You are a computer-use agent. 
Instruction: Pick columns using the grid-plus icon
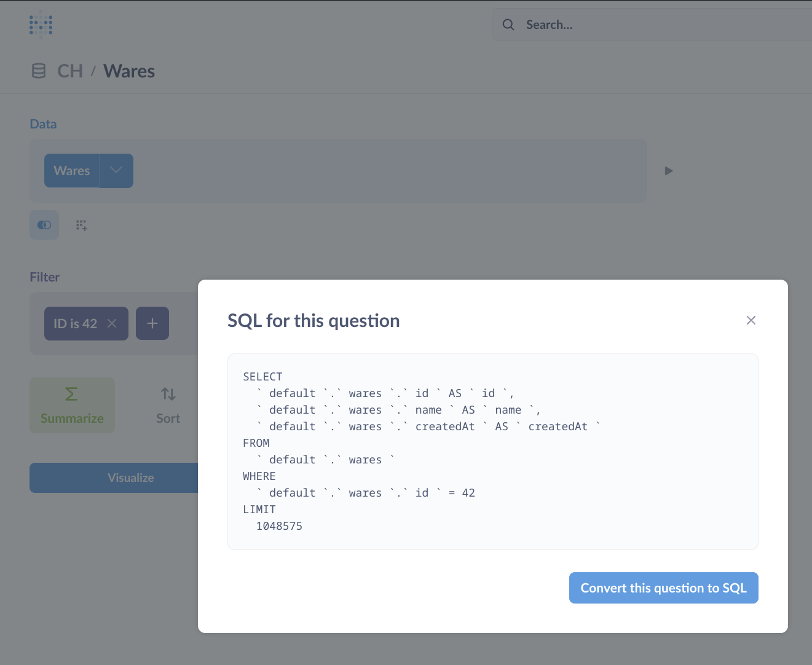(81, 225)
